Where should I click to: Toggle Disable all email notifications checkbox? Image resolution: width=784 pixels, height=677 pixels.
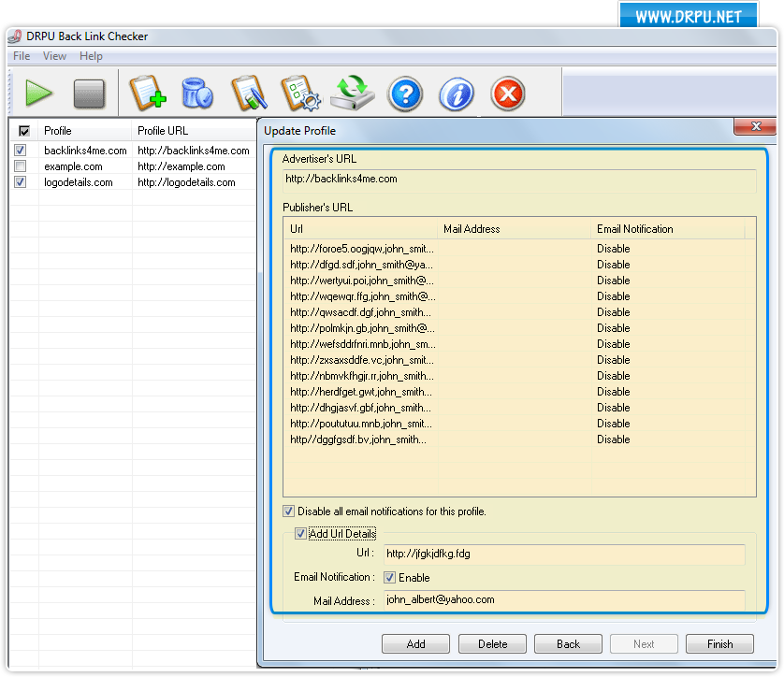click(288, 511)
